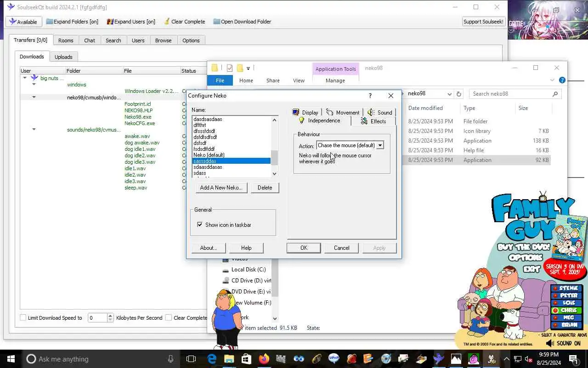Screen dimensions: 588x368
Task: Open Explorer address bar history dropdown
Action: (x=450, y=94)
